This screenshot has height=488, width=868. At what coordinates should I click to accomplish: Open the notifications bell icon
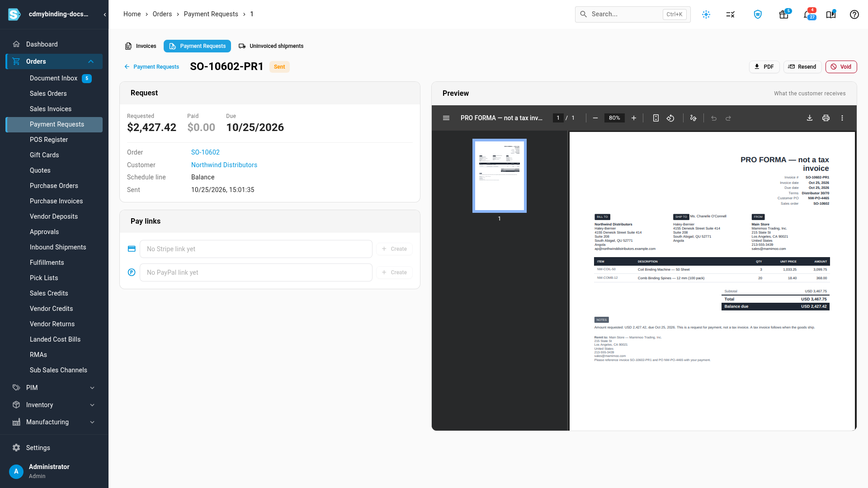pos(808,14)
